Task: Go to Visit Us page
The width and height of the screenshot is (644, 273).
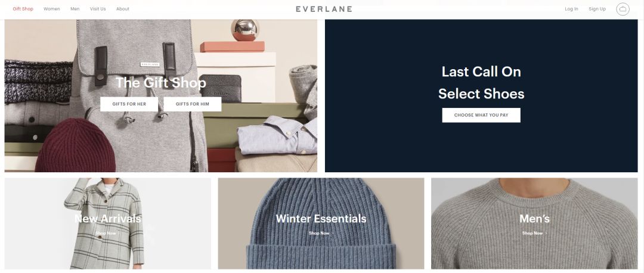Action: tap(98, 9)
